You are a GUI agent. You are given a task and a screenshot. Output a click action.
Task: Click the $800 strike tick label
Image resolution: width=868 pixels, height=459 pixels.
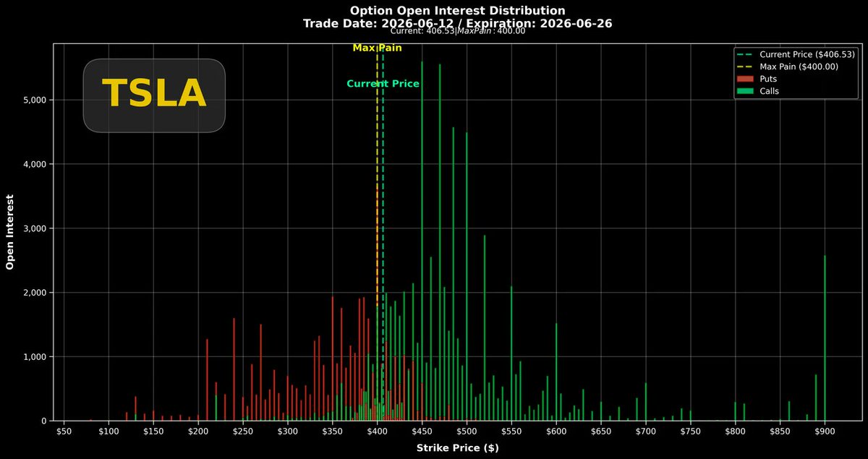[736, 432]
